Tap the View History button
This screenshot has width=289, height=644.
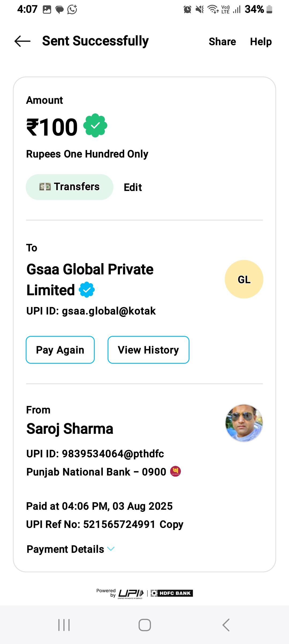(148, 350)
